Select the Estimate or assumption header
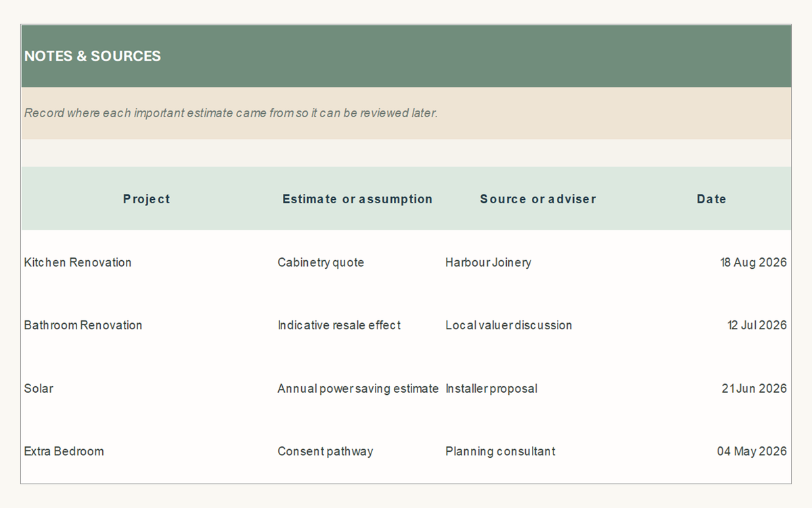This screenshot has width=812, height=508. click(357, 199)
